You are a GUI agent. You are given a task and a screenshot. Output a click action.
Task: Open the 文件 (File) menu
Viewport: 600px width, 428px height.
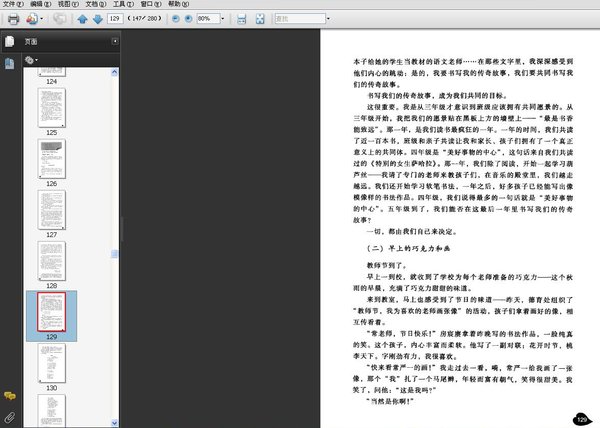pos(11,5)
